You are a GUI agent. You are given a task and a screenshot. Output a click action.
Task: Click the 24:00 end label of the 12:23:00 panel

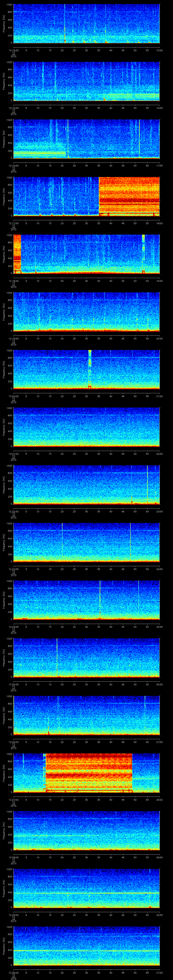(160, 569)
